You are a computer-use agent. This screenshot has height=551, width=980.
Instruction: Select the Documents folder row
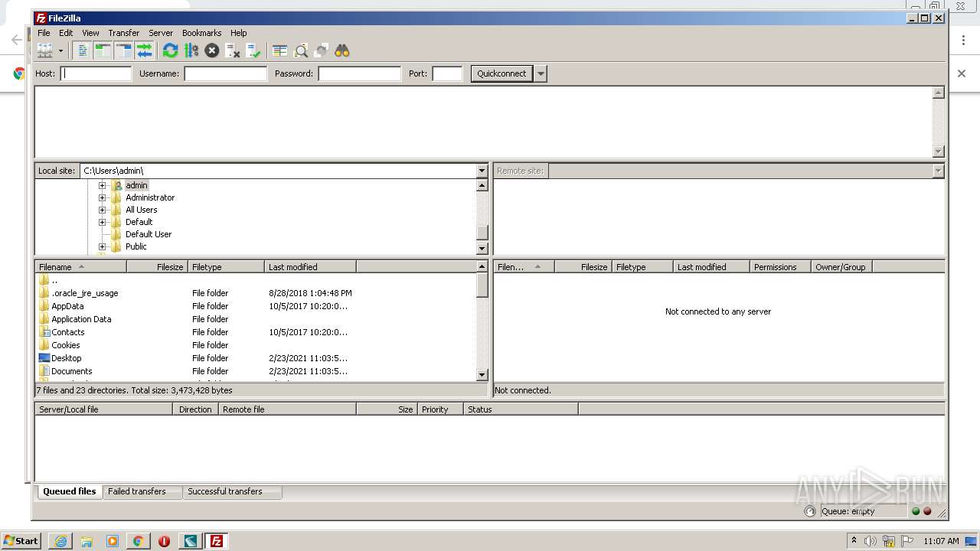[x=256, y=371]
